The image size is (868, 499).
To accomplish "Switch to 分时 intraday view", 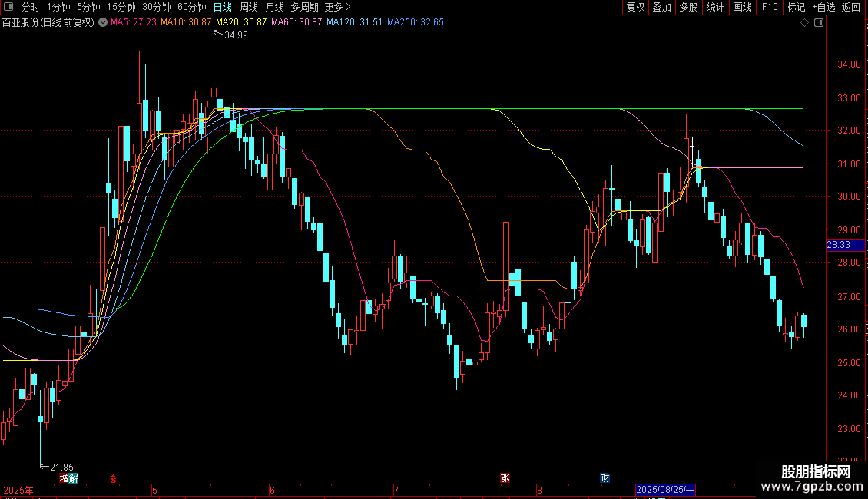I will tap(31, 7).
